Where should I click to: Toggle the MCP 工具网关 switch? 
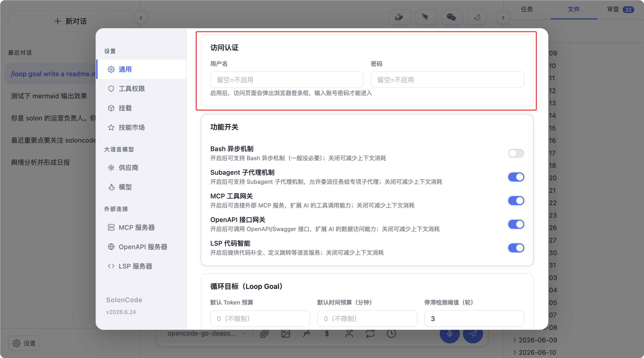point(516,201)
